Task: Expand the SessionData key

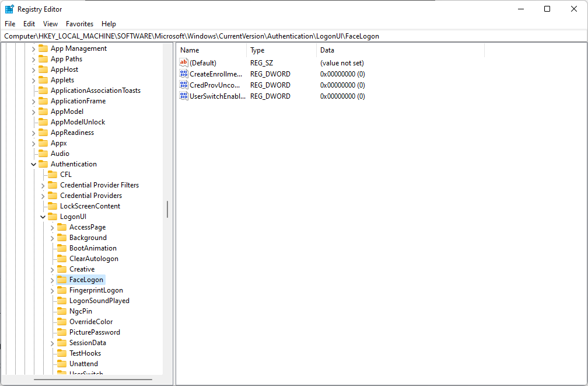Action: [x=52, y=343]
